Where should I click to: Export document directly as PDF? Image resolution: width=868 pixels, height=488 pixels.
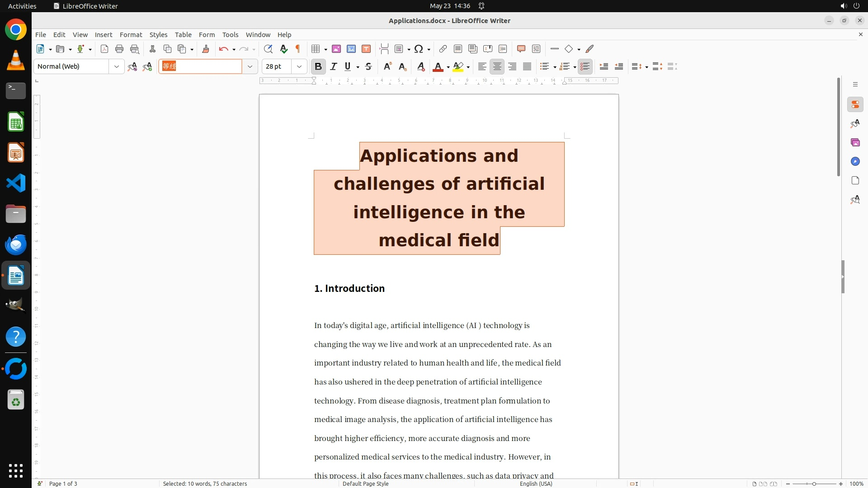[104, 49]
